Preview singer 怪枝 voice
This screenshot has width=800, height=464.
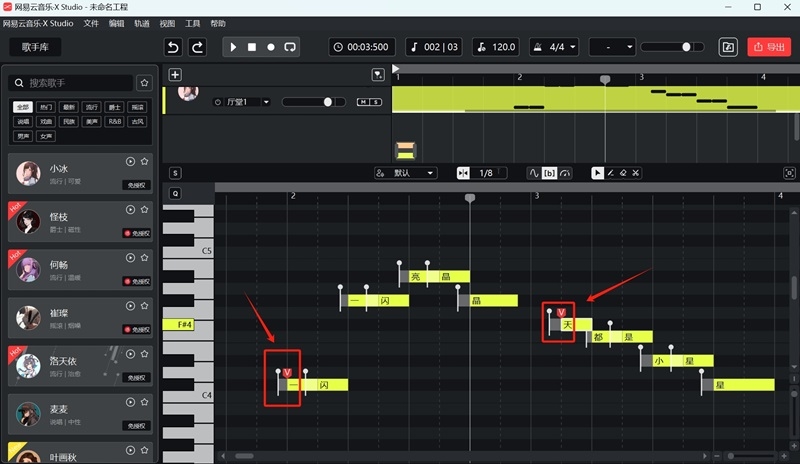[131, 210]
